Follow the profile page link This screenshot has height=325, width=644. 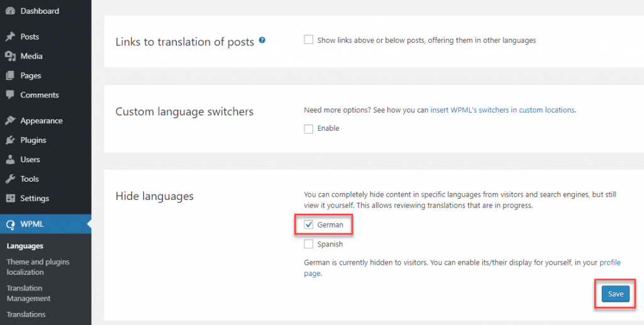click(x=462, y=268)
